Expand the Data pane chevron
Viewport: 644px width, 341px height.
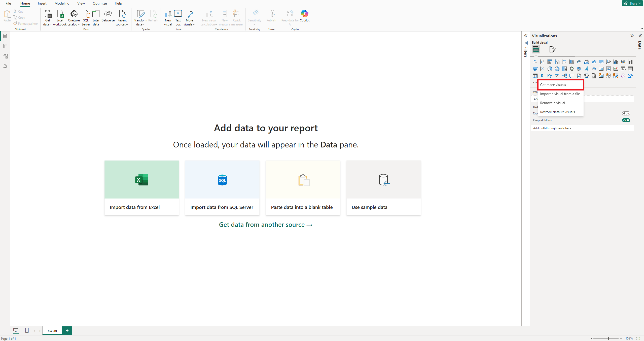[x=640, y=36]
